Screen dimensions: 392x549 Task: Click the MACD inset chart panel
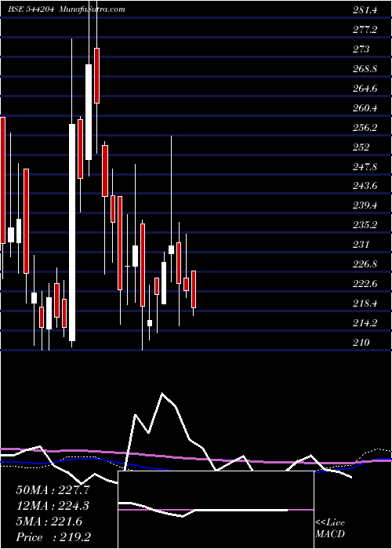pyautogui.click(x=216, y=510)
